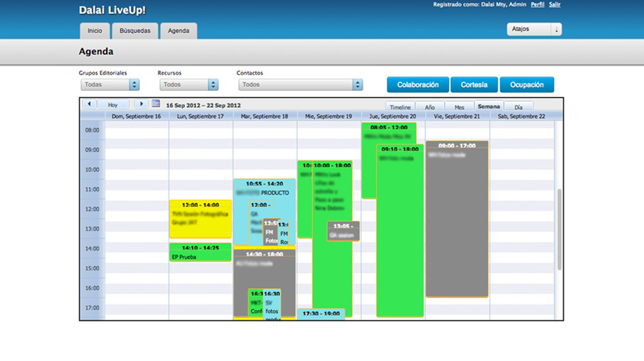644x361 pixels.
Task: Go to the Inicio tab
Action: tap(95, 31)
